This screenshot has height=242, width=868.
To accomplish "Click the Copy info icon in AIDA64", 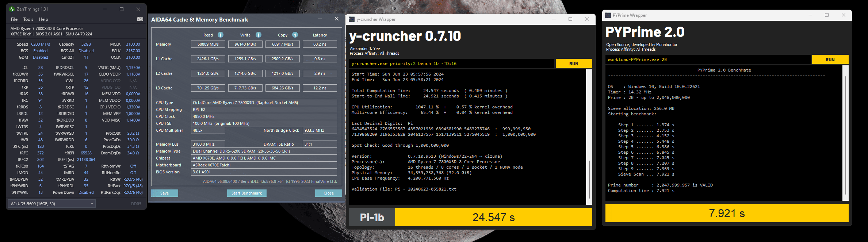I will (295, 35).
